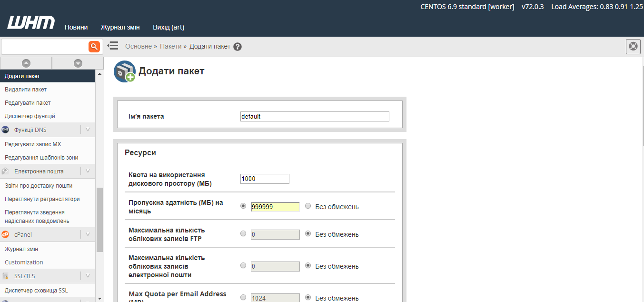Toggle the sidebar collapse menu icon

(x=113, y=46)
